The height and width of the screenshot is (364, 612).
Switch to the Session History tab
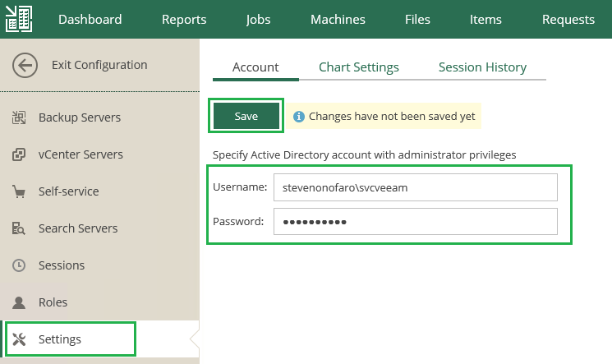tap(482, 67)
